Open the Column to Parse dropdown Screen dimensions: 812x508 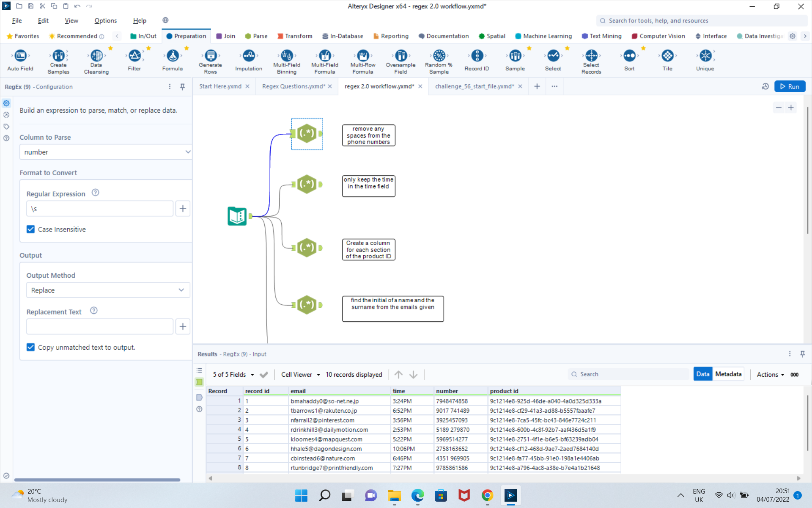click(105, 152)
